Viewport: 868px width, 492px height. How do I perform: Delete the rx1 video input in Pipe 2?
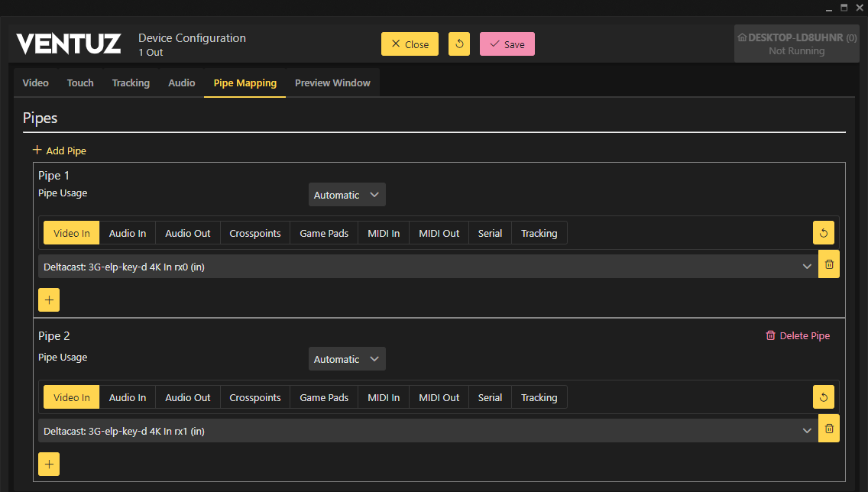829,429
